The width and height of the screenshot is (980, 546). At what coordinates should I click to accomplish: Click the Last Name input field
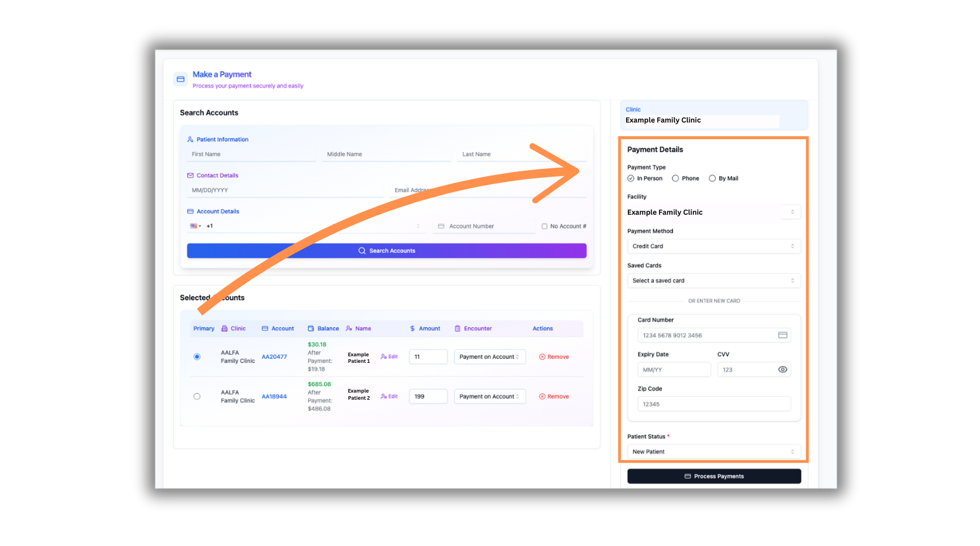pyautogui.click(x=522, y=155)
